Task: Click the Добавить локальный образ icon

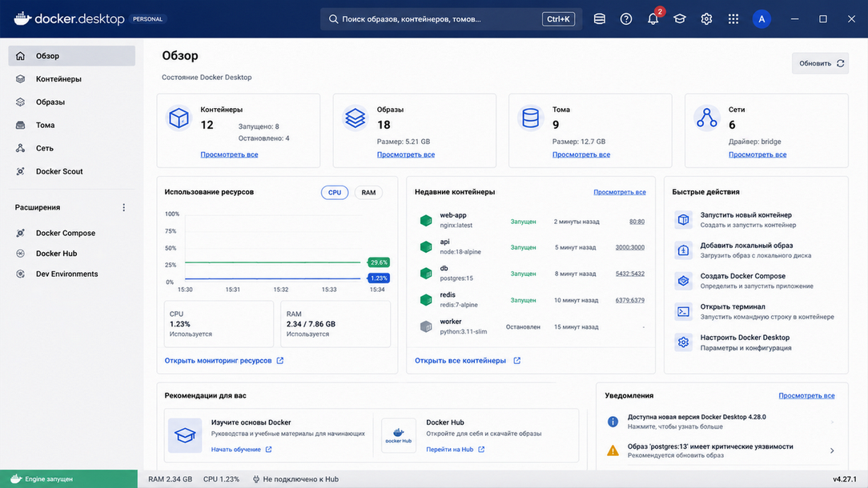Action: pos(684,250)
